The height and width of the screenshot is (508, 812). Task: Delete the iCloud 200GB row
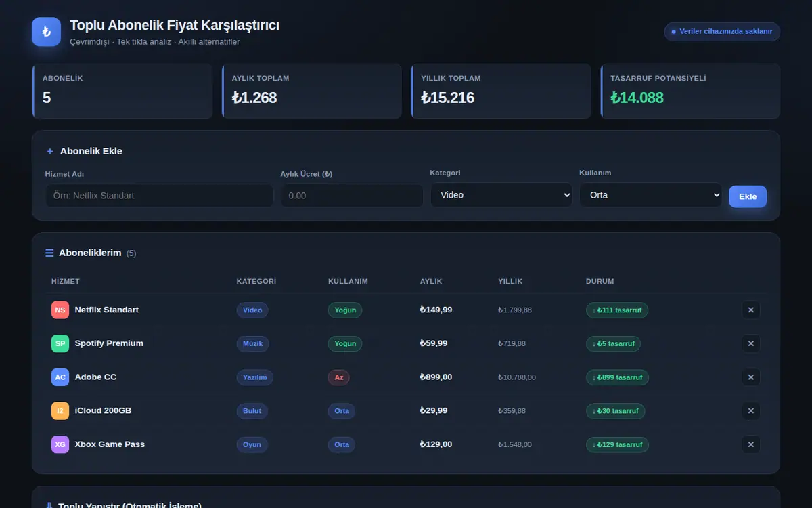click(750, 411)
